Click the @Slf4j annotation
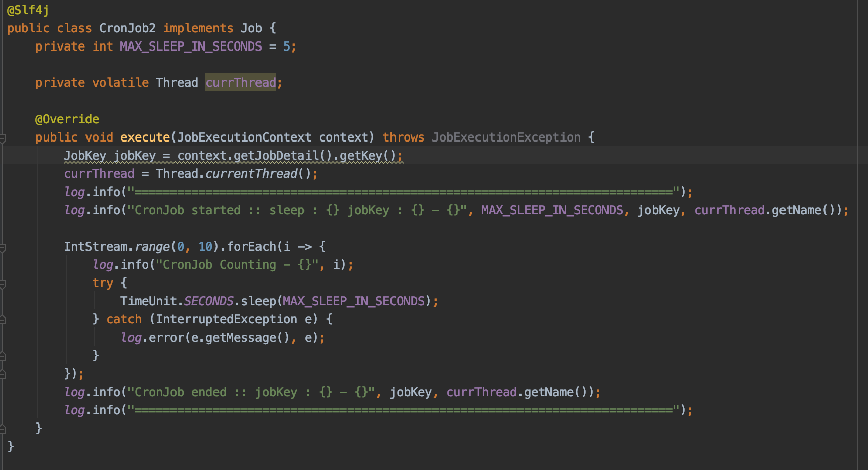This screenshot has width=868, height=470. pyautogui.click(x=28, y=10)
